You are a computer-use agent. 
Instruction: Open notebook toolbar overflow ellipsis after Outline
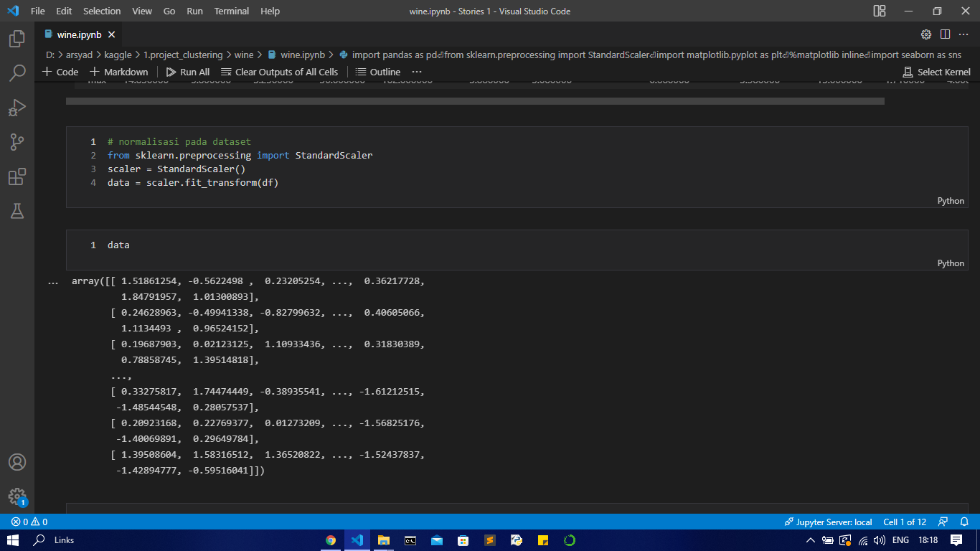pos(417,72)
